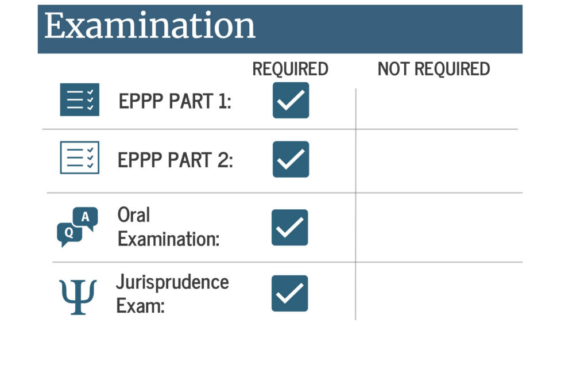Toggle the EPPP Part 2 required checkbox
The height and width of the screenshot is (380, 588).
(291, 159)
